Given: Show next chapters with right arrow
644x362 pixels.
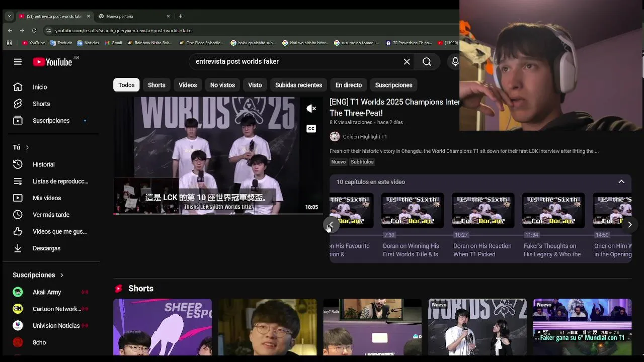Looking at the screenshot, I should click(629, 225).
